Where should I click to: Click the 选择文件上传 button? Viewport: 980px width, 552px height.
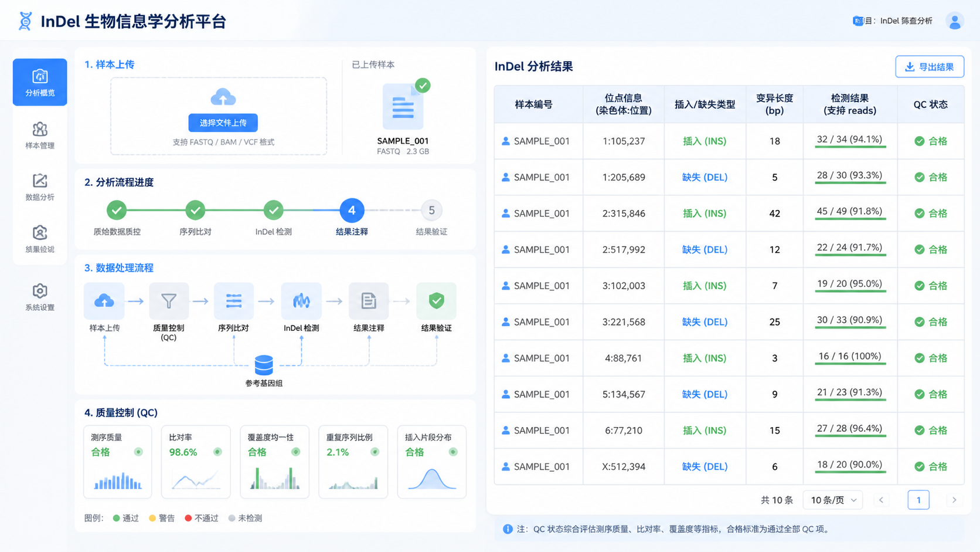pos(223,123)
